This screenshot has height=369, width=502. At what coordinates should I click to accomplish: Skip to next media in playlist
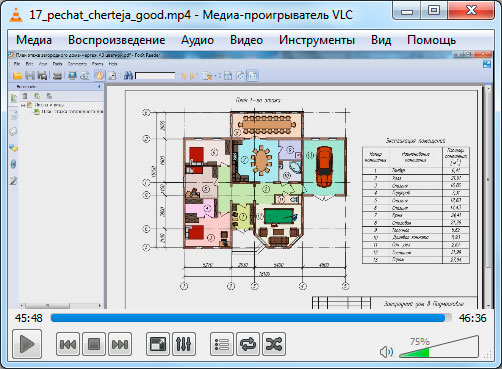(x=120, y=344)
